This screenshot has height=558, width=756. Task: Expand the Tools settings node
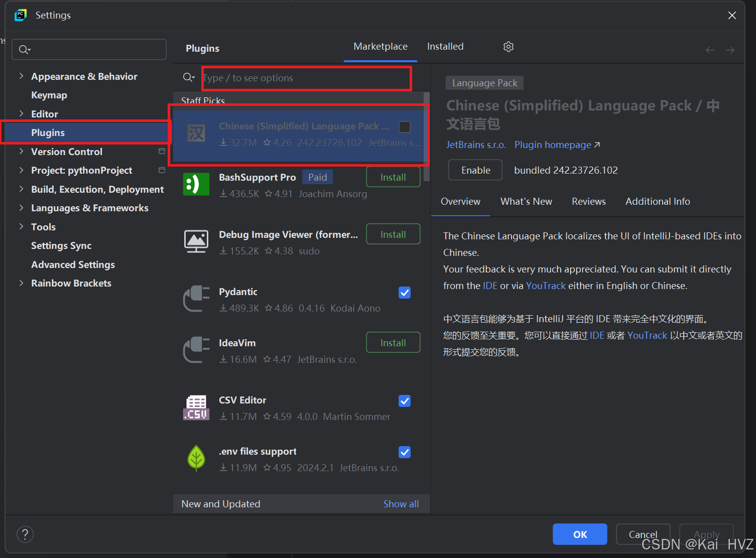tap(21, 226)
